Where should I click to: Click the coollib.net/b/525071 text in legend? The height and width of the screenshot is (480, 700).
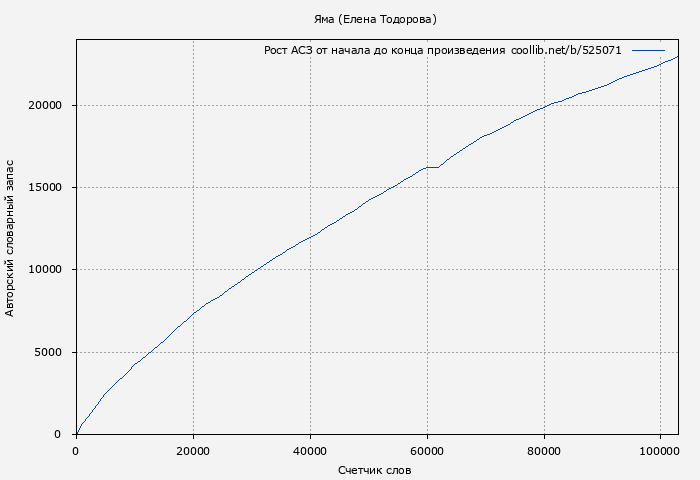pos(566,50)
